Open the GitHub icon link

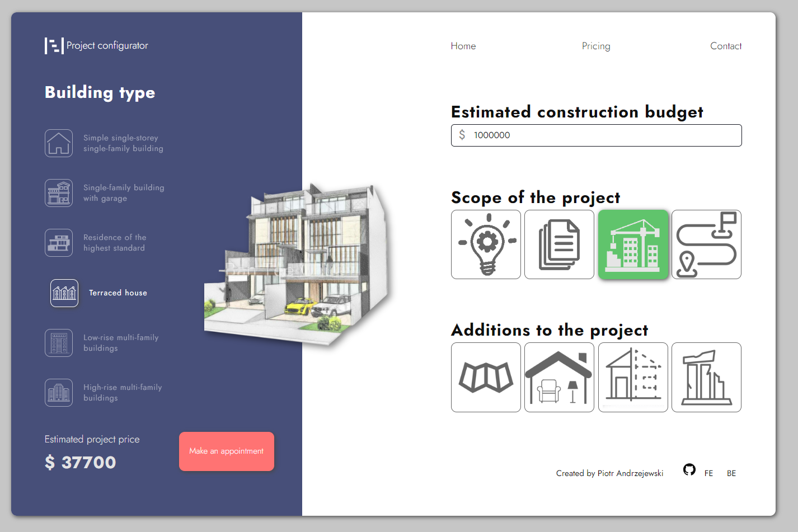[689, 470]
